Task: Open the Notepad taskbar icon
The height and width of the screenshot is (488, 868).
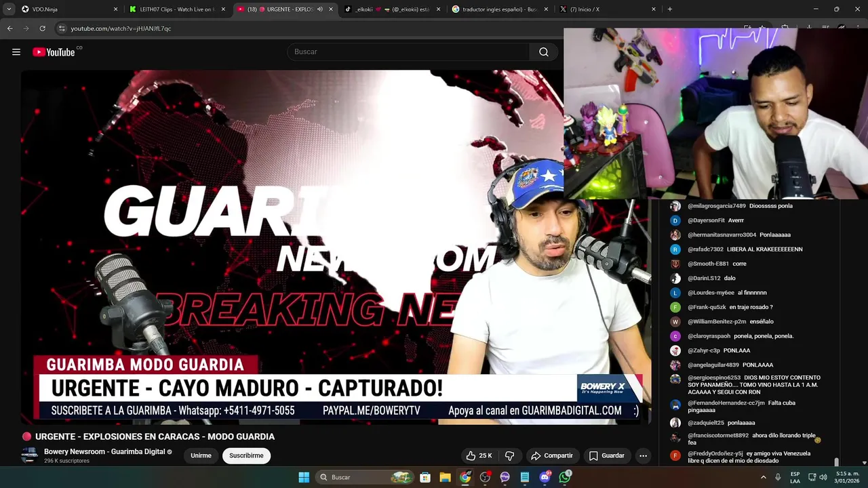Action: pos(525,477)
